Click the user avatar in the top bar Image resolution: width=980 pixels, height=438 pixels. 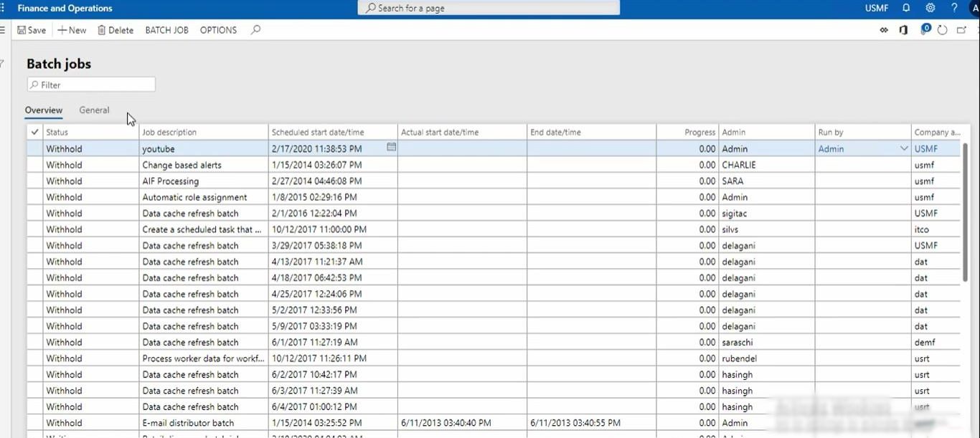pos(974,8)
